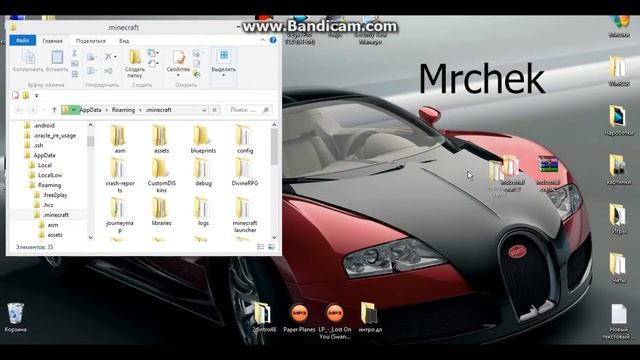Image resolution: width=640 pixels, height=360 pixels.
Task: Expand the Properties (Свойства) dropdown arrow
Action: (x=178, y=75)
